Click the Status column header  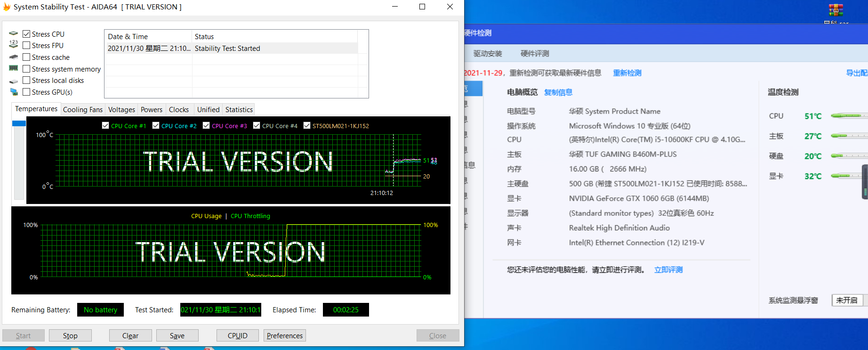click(275, 36)
